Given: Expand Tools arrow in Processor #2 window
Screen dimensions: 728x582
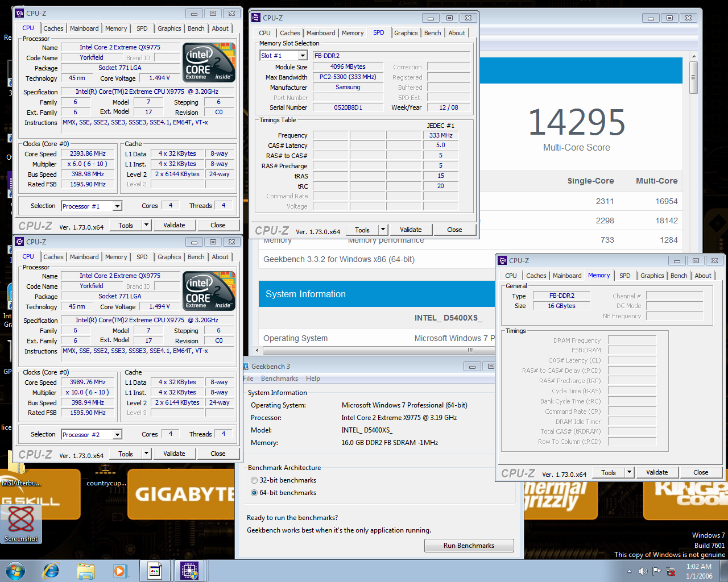Looking at the screenshot, I should pos(147,454).
